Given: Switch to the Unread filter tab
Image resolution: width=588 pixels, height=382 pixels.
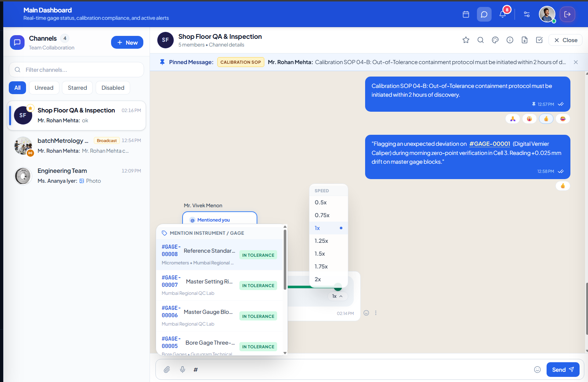Looking at the screenshot, I should click(44, 88).
